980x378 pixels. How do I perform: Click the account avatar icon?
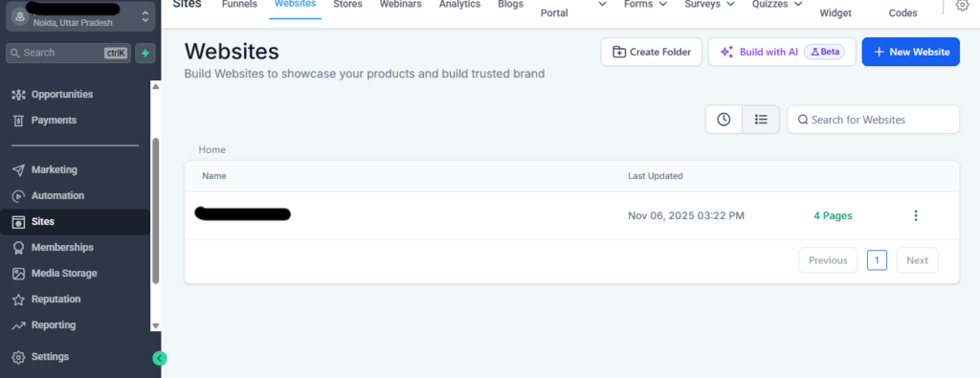click(x=21, y=17)
